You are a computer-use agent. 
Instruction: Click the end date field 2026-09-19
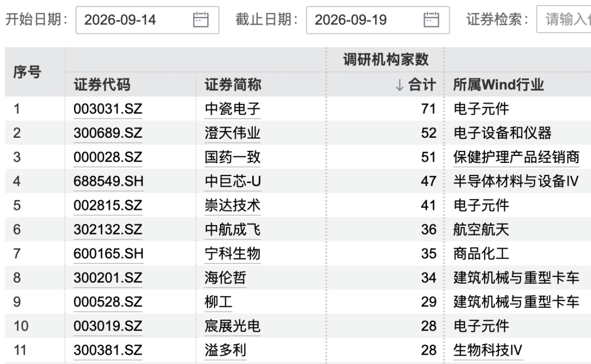(x=378, y=20)
